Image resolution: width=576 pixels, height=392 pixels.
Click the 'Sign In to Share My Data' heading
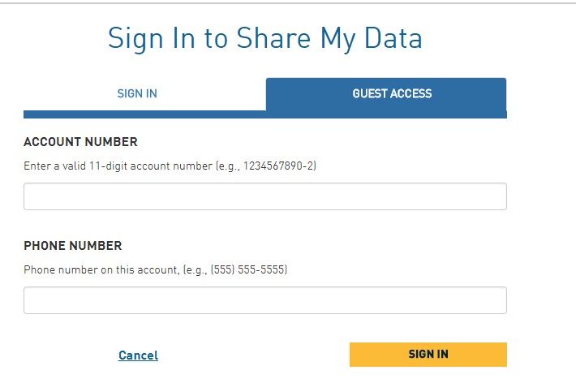tap(264, 38)
